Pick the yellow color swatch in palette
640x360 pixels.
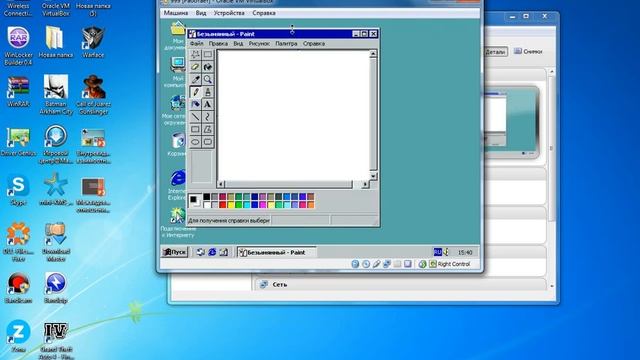[x=231, y=204]
